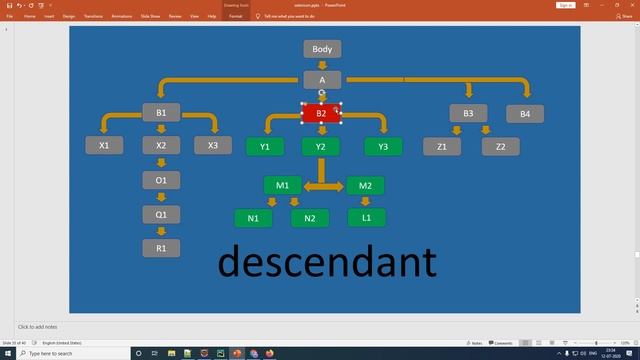Select the gray B4 box
This screenshot has height=360, width=640.
pos(525,114)
